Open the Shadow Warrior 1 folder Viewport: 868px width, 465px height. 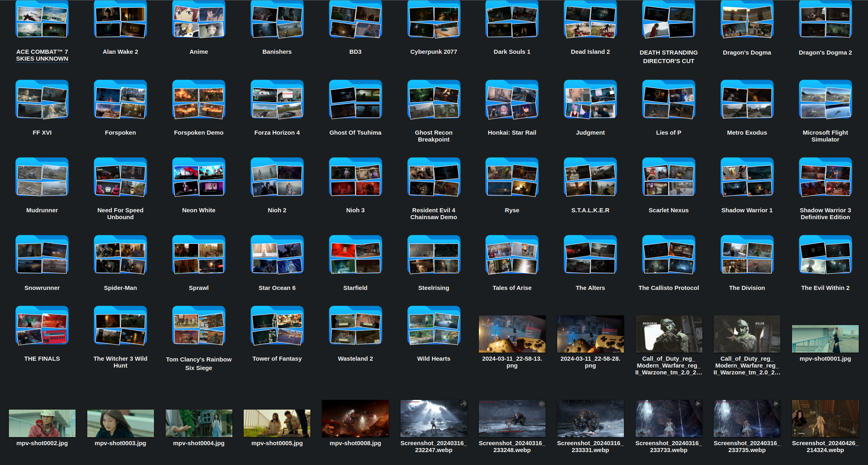point(747,177)
